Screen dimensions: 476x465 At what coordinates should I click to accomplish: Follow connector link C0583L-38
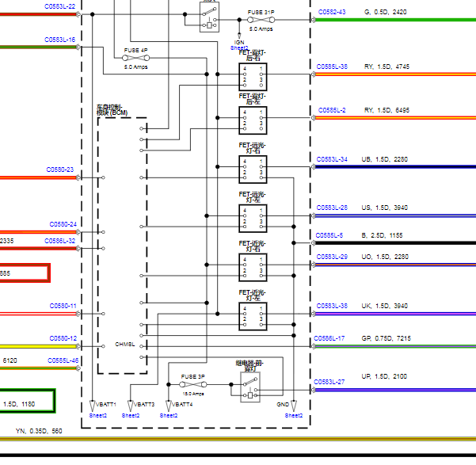(x=332, y=306)
